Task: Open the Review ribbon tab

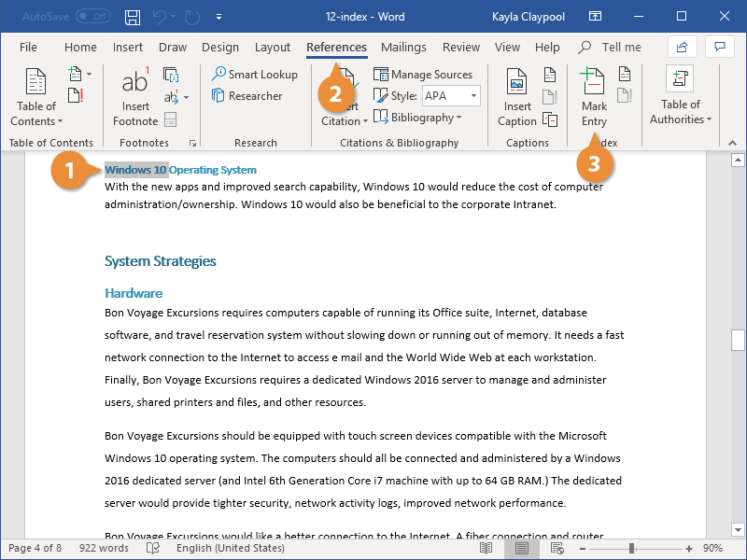Action: (x=460, y=47)
